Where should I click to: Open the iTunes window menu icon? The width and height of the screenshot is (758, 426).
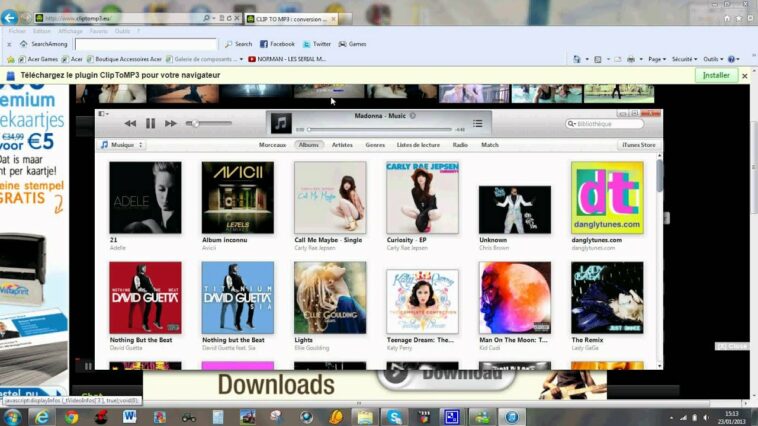(103, 114)
